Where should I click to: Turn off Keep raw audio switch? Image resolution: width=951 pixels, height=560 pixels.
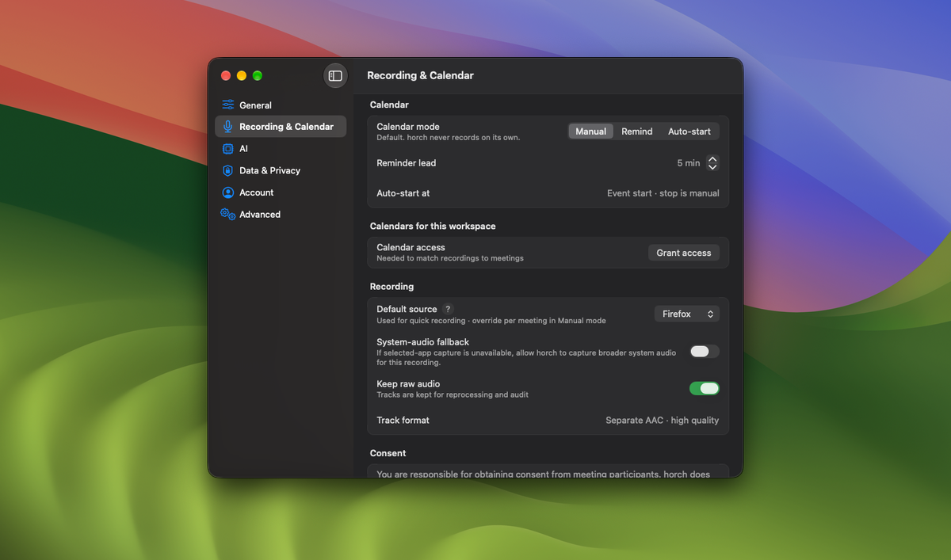coord(705,388)
